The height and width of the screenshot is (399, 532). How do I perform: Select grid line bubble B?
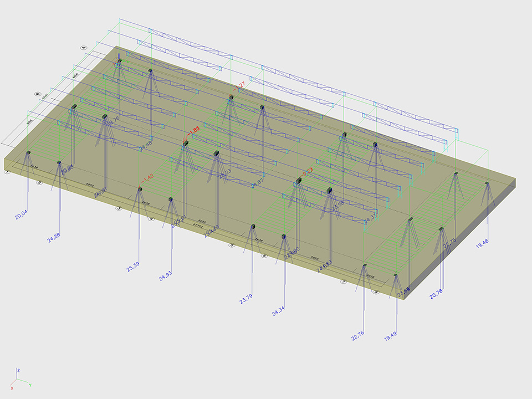38,94
